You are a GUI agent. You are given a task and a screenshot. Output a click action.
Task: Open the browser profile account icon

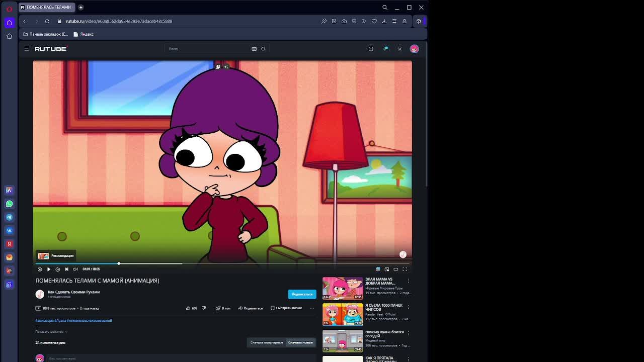(405, 21)
